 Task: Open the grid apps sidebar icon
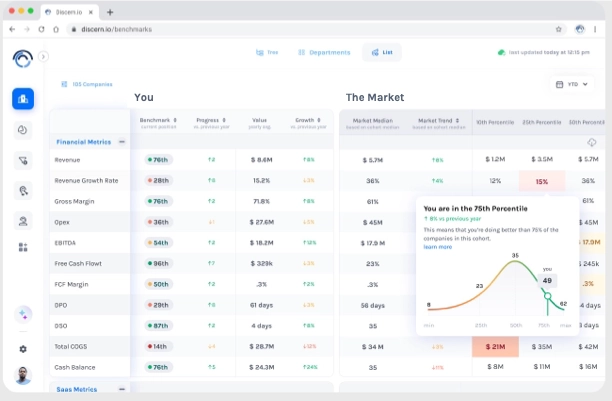[22, 247]
